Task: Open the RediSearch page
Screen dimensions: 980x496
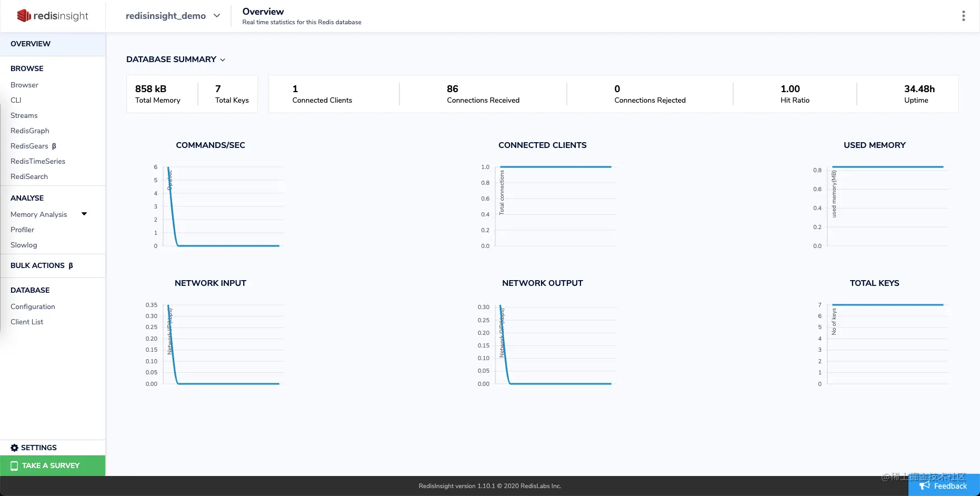Action: 29,176
